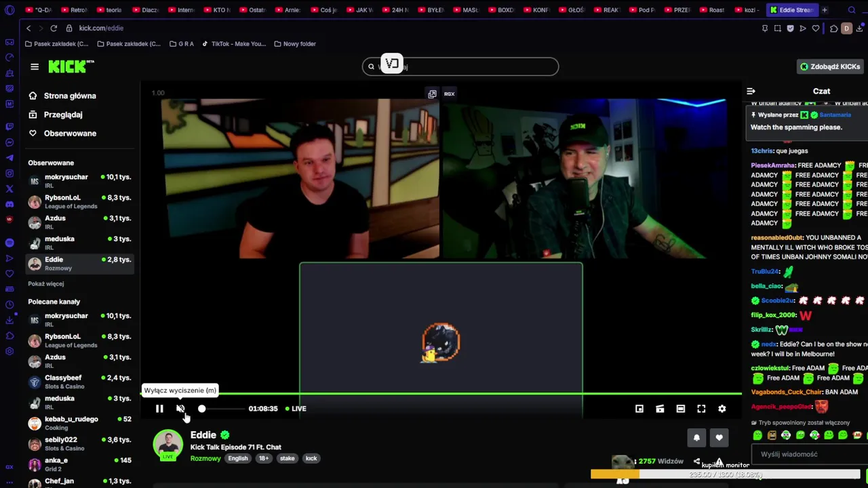Image resolution: width=868 pixels, height=488 pixels.
Task: Reload the page
Action: click(x=53, y=28)
